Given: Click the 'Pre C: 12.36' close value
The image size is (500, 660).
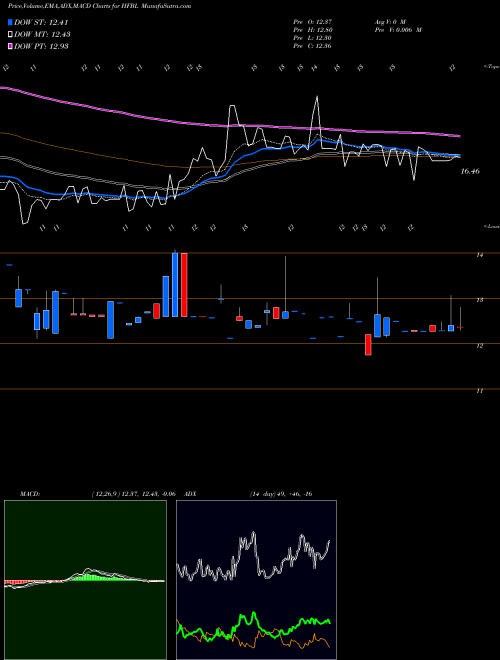Looking at the screenshot, I should pos(312,46).
